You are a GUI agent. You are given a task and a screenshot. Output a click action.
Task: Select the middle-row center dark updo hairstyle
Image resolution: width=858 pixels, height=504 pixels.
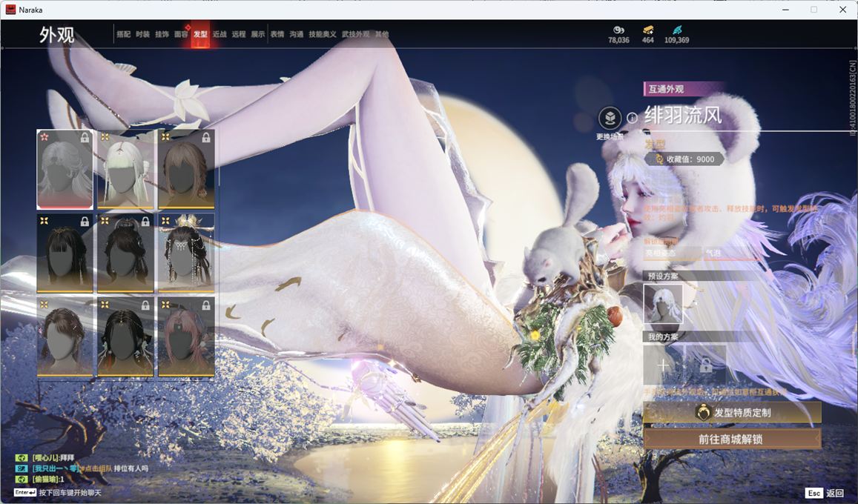click(125, 253)
